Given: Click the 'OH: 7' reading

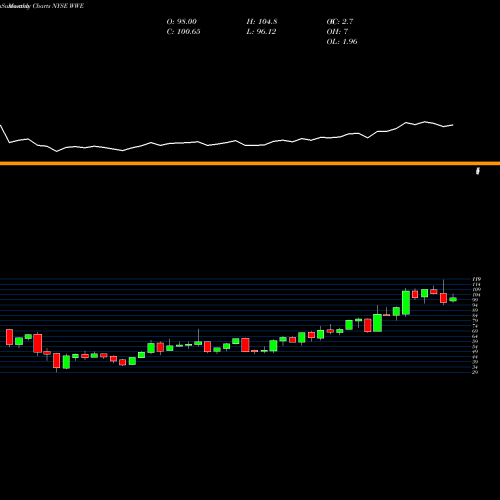Looking at the screenshot, I should click(x=337, y=32).
